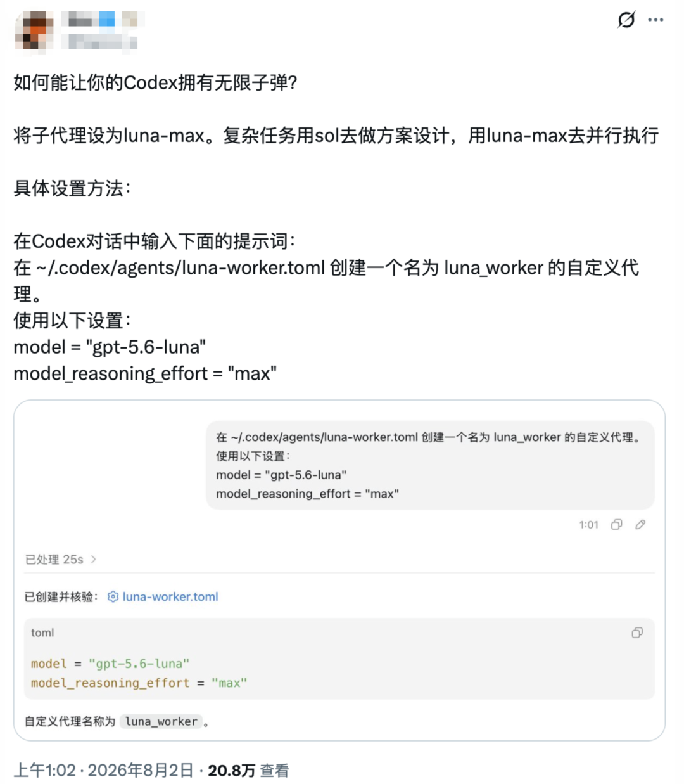Edit the user prompt with pencil icon
The width and height of the screenshot is (684, 784).
pos(640,524)
